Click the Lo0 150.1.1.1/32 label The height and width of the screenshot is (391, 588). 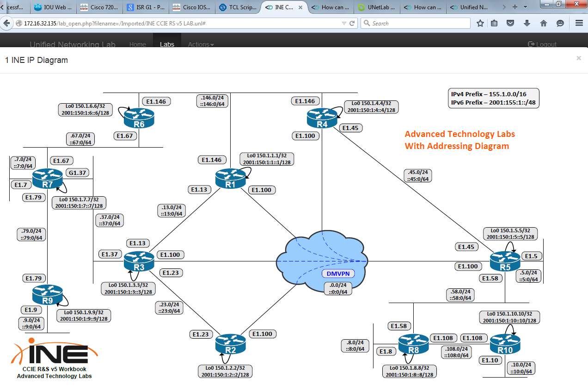coord(267,159)
